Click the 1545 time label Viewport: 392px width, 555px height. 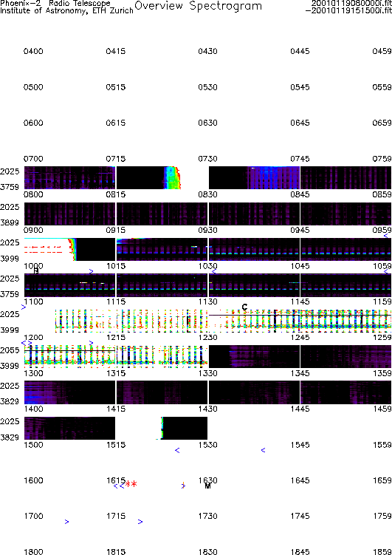tap(300, 445)
